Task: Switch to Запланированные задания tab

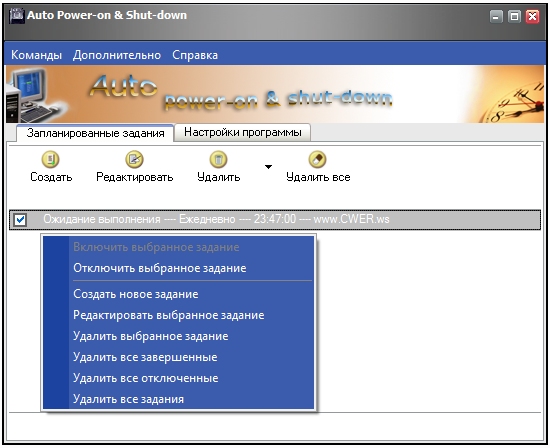Action: pos(95,133)
